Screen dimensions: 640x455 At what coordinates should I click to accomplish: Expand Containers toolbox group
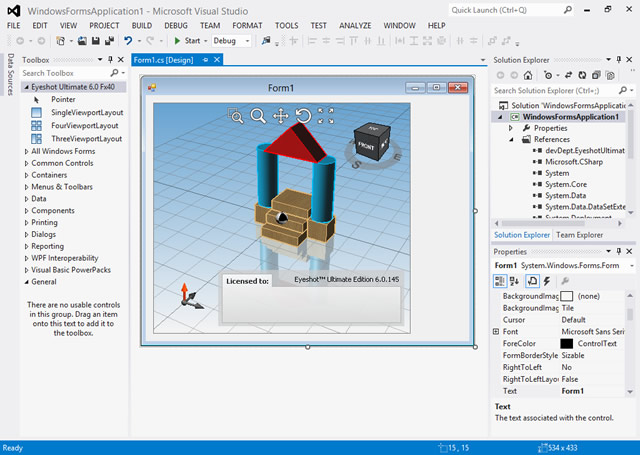click(x=27, y=175)
